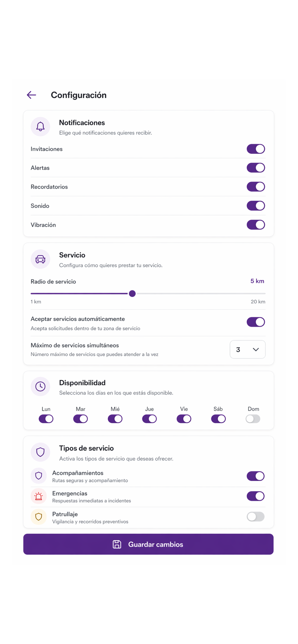This screenshot has width=298, height=644.
Task: Enable the Dom availability toggle
Action: (253, 418)
